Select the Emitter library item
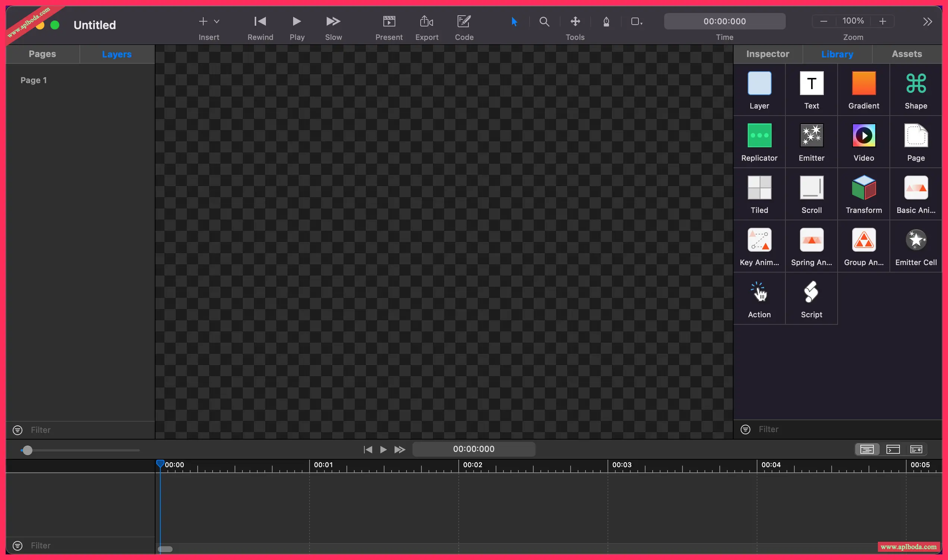Viewport: 948px width, 560px height. [x=812, y=136]
